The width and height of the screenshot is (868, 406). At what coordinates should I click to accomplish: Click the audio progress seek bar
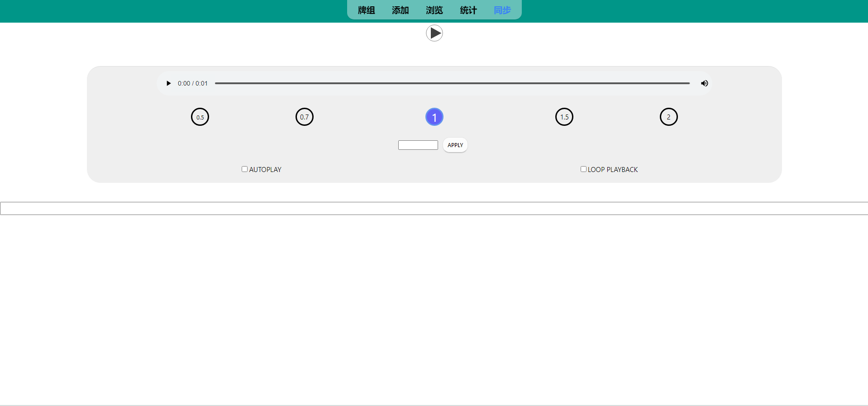[x=452, y=83]
